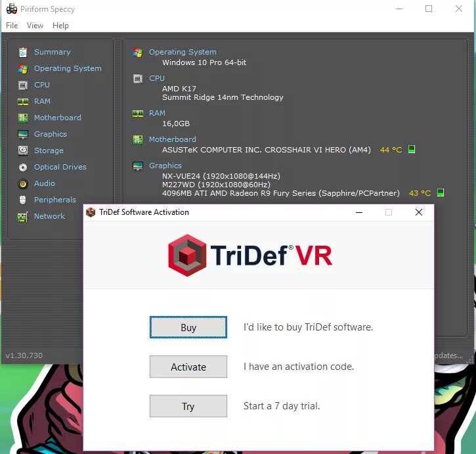This screenshot has height=454, width=476.
Task: Click the Network card icon in sidebar
Action: [x=23, y=217]
